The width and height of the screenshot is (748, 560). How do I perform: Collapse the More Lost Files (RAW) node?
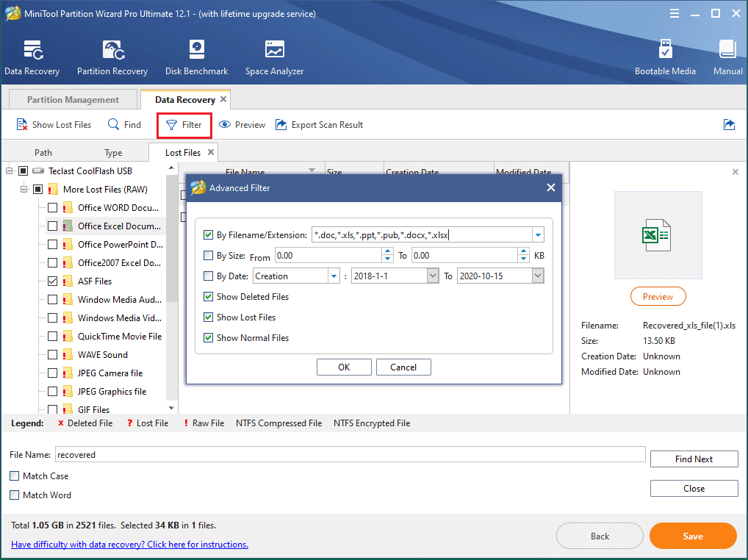[x=24, y=190]
